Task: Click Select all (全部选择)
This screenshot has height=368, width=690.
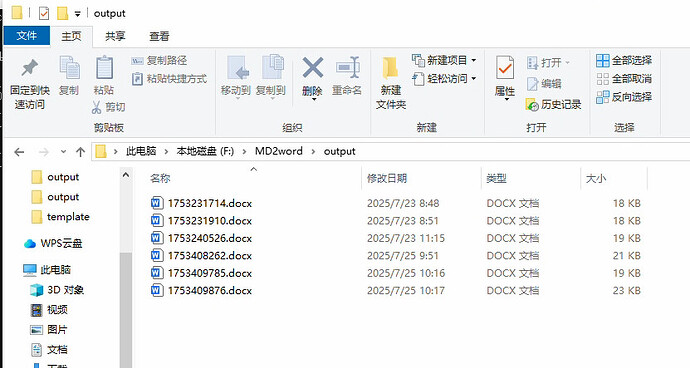Action: (x=624, y=60)
